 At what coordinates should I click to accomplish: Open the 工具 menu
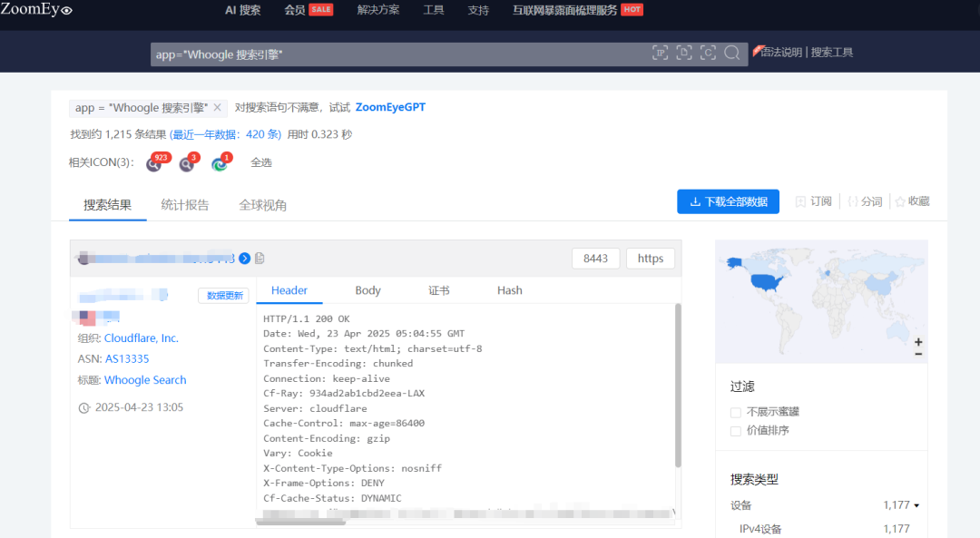click(x=433, y=10)
